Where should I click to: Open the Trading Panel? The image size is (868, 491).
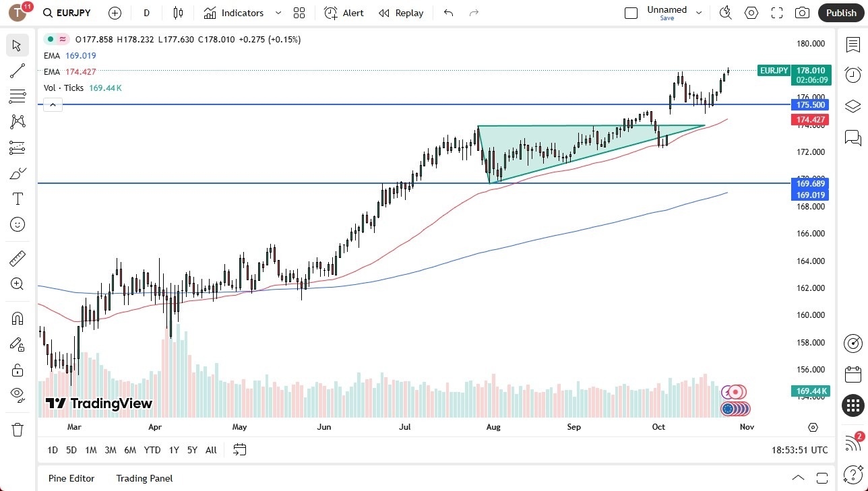pos(144,478)
